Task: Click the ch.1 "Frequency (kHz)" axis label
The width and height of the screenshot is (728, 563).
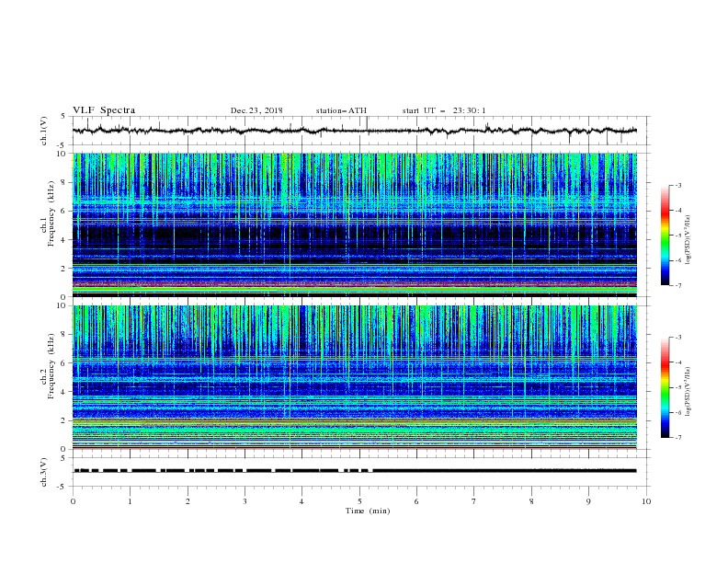Action: [x=51, y=213]
